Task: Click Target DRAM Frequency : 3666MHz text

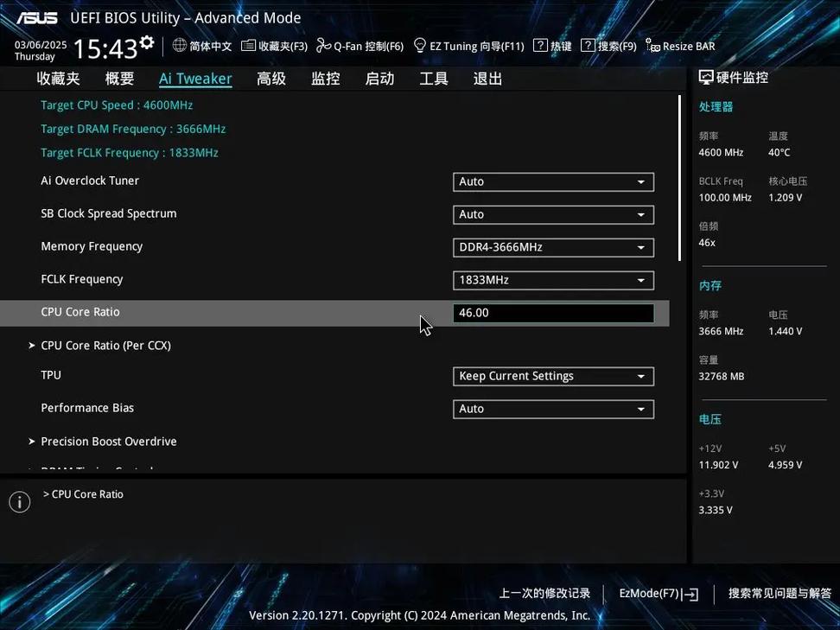Action: pyautogui.click(x=133, y=129)
